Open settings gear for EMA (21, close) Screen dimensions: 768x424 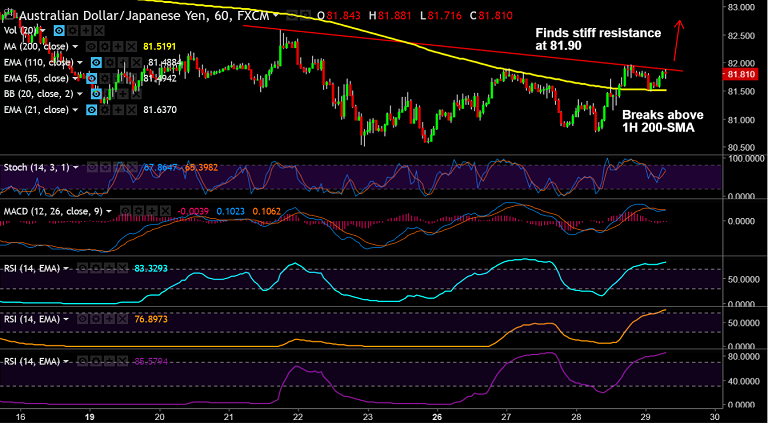105,110
